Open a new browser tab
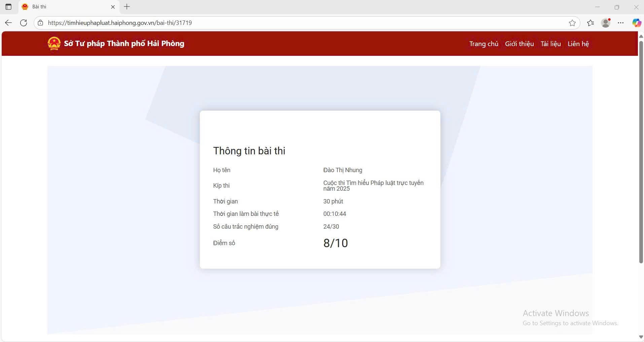The width and height of the screenshot is (644, 342). pos(127,7)
